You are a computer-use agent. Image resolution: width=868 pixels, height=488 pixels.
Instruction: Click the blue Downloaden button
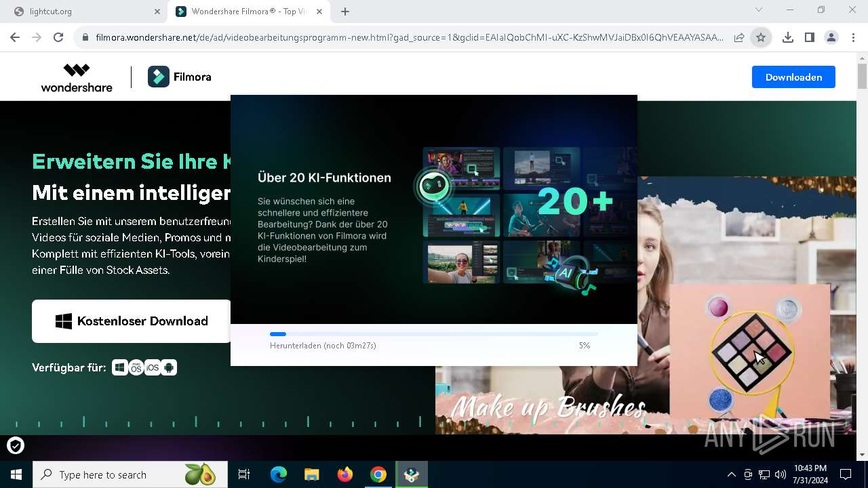pos(793,77)
